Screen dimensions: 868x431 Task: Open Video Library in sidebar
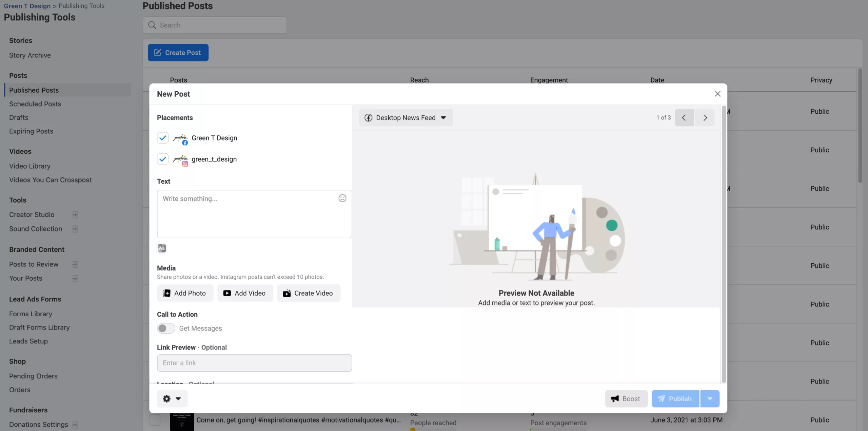[30, 166]
